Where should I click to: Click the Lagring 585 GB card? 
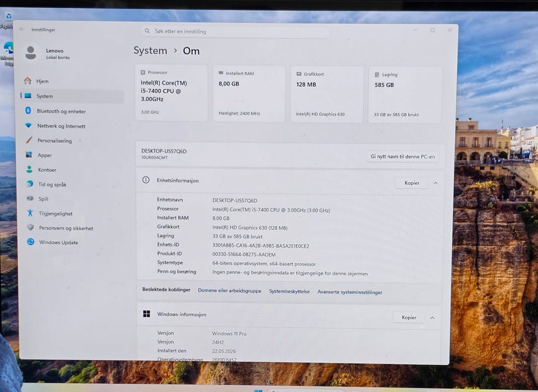click(405, 95)
